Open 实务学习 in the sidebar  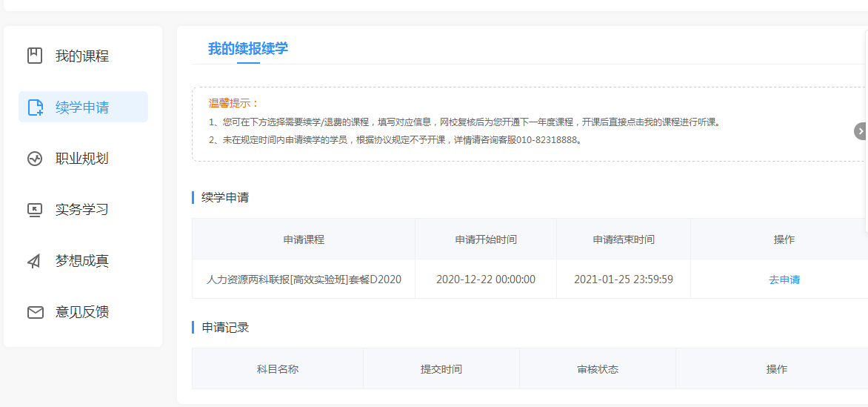[x=83, y=210]
